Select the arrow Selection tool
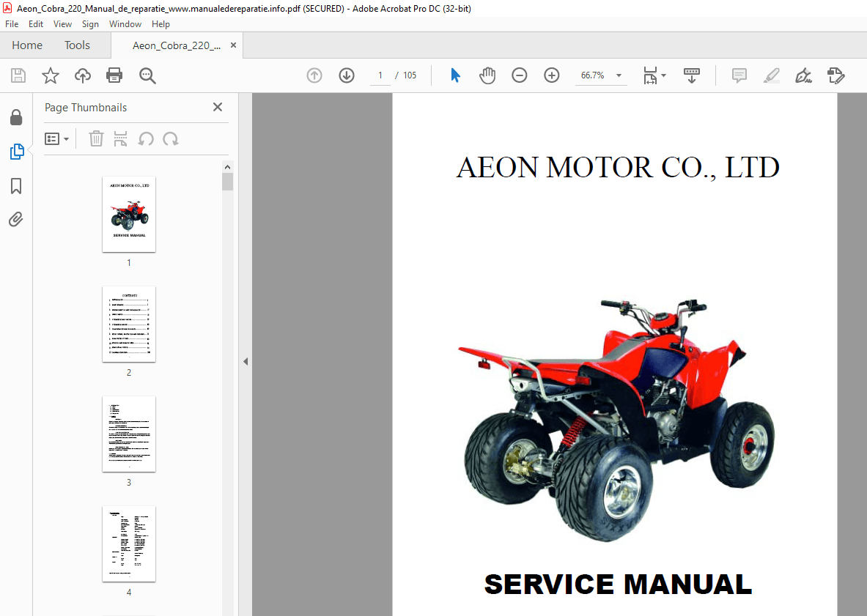Screen dimensions: 867x616 [455, 75]
